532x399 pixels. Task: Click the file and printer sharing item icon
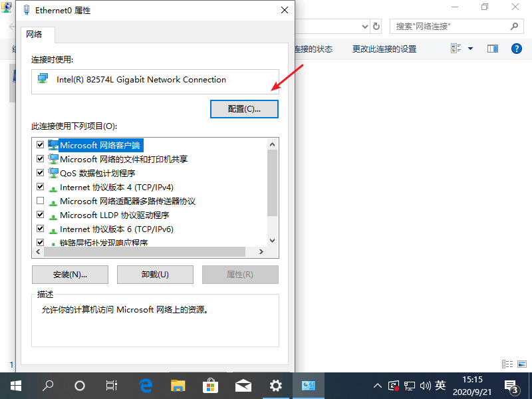[53, 159]
